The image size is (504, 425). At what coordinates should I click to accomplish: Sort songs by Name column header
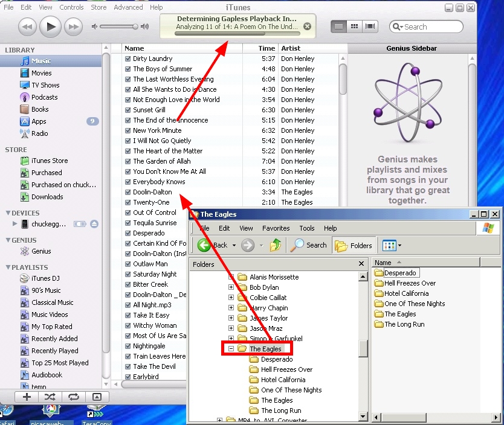[x=182, y=48]
